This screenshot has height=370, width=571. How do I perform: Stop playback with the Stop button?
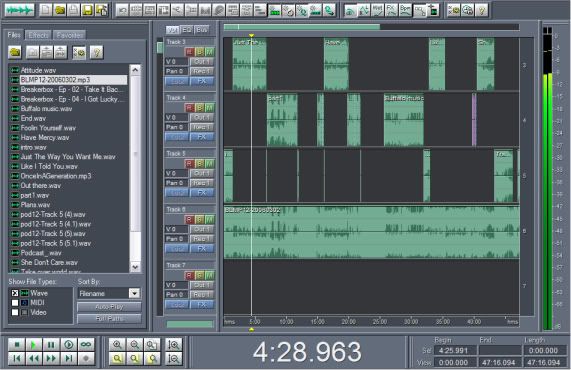coord(16,344)
